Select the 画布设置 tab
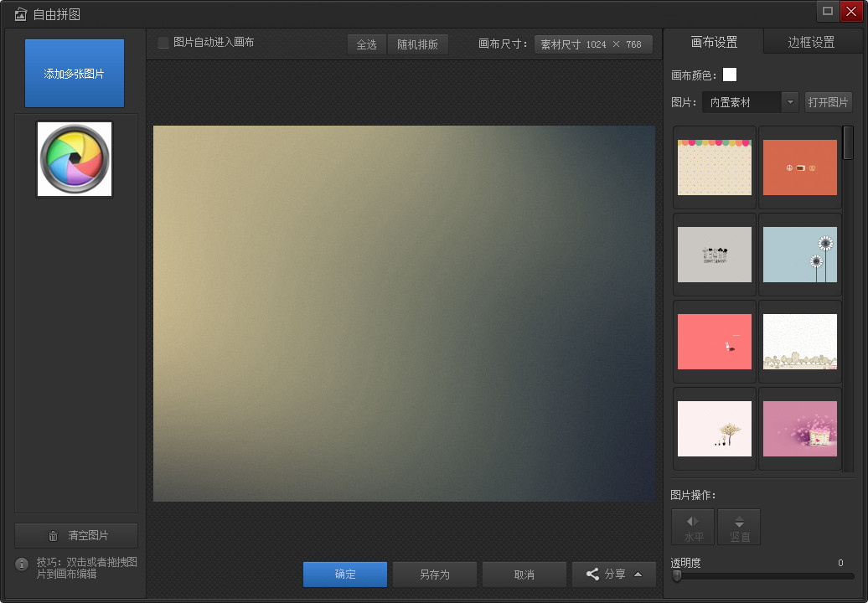 tap(714, 42)
